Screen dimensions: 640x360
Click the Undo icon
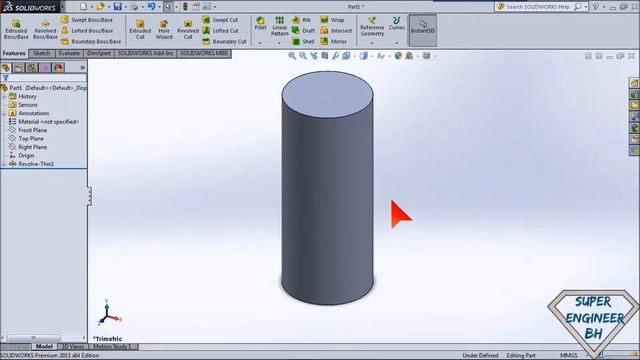tap(151, 7)
